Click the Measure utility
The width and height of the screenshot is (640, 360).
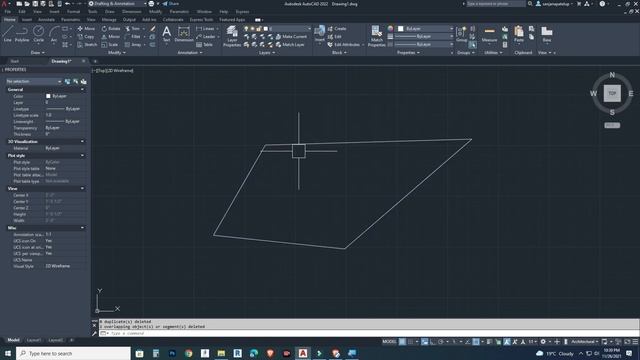pos(489,33)
